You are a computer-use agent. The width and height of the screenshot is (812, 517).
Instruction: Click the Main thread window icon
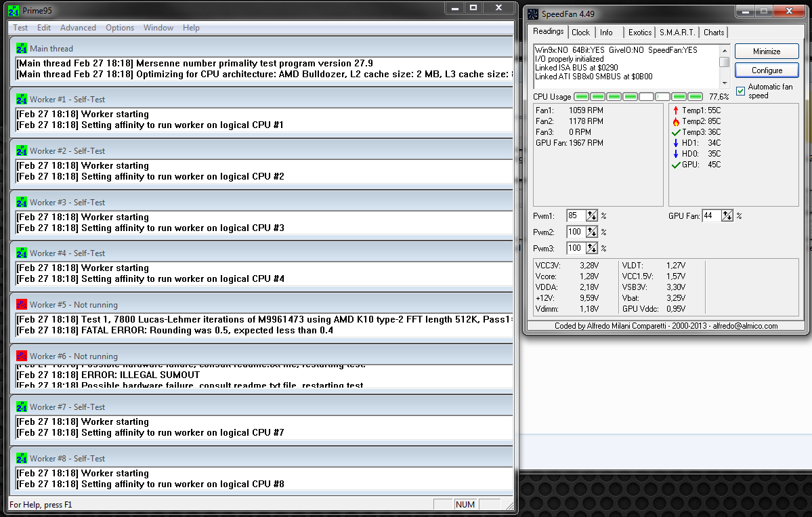pyautogui.click(x=21, y=48)
